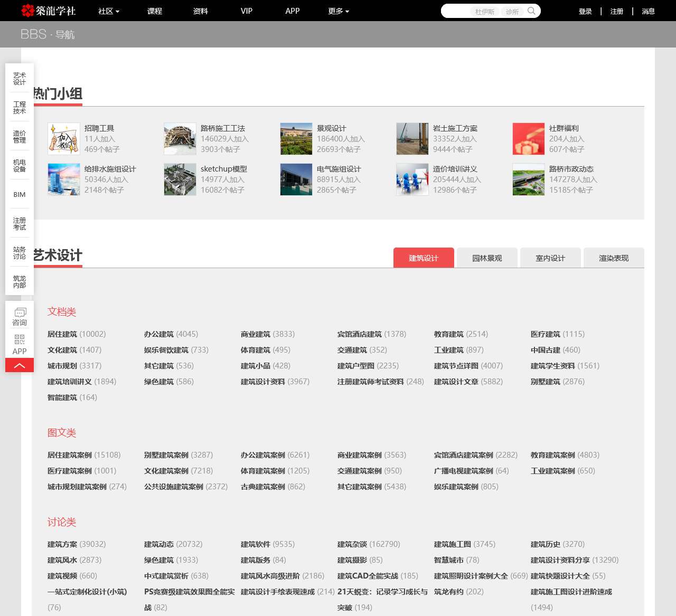
Task: Open the 建筑风水高级进阶 (2186) forum
Action: [x=283, y=576]
